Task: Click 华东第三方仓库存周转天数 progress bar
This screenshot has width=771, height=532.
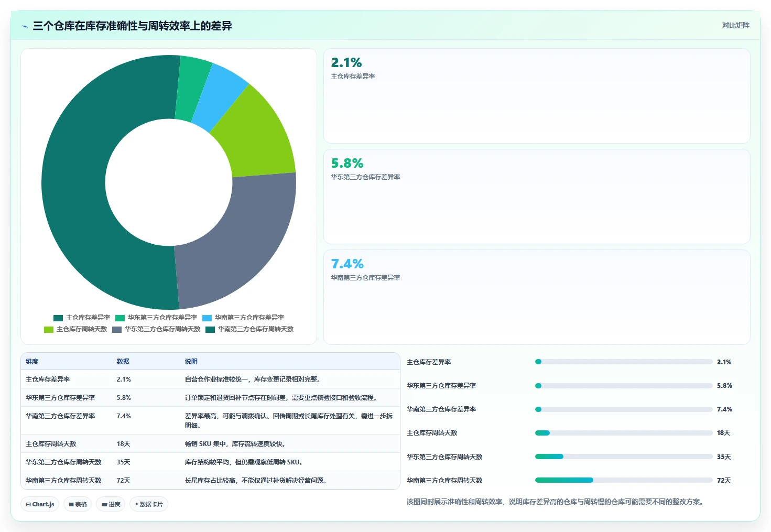Action: click(624, 457)
